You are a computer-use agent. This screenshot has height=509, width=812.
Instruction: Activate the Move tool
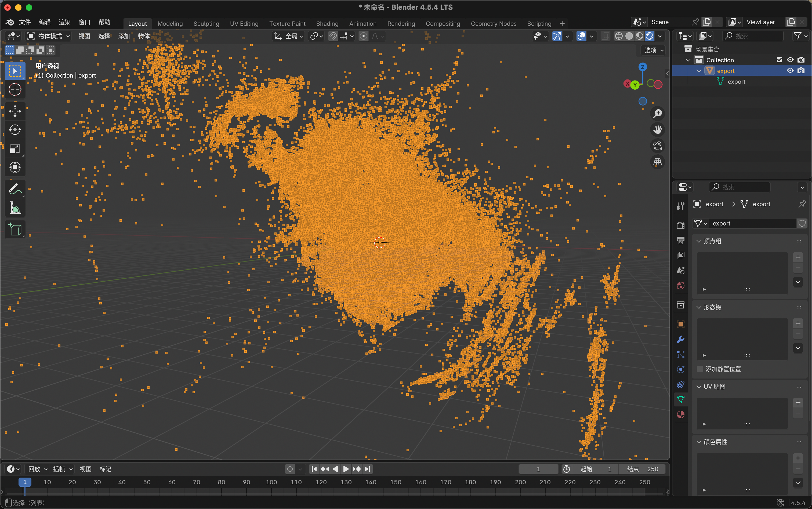point(15,111)
